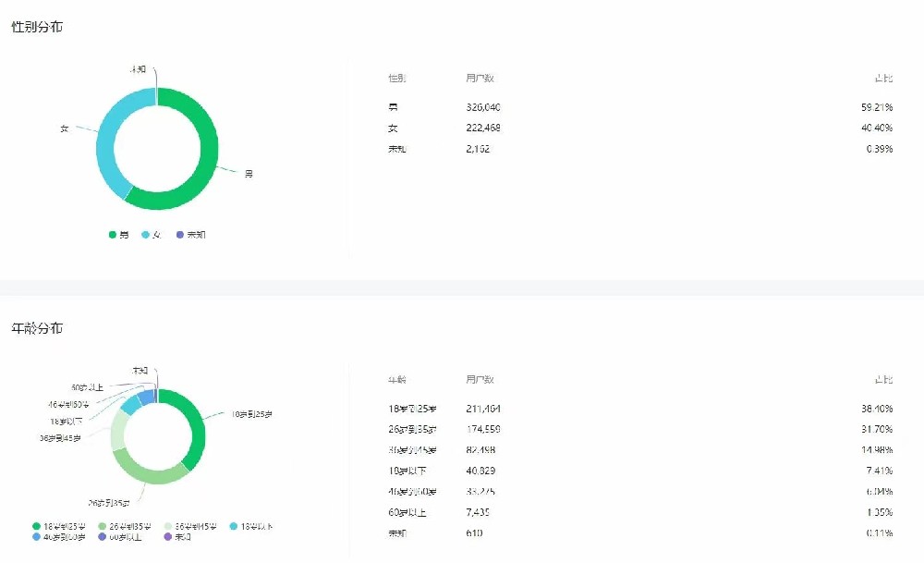Toggle the 46岁到60岁 legend entry
The image size is (924, 563).
(x=59, y=537)
